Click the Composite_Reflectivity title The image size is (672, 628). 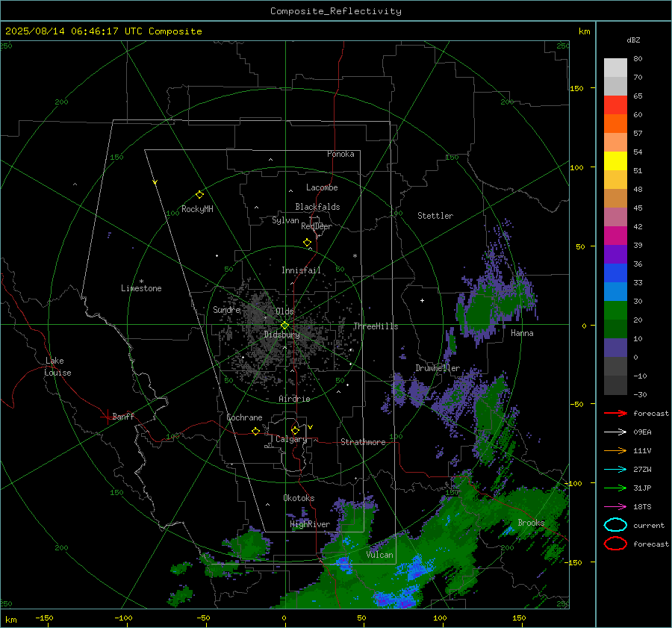[336, 11]
